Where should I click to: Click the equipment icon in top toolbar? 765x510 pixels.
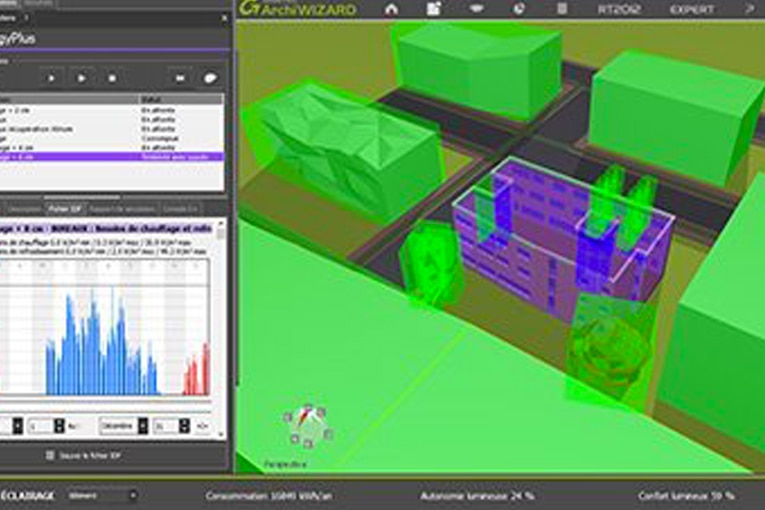click(477, 9)
